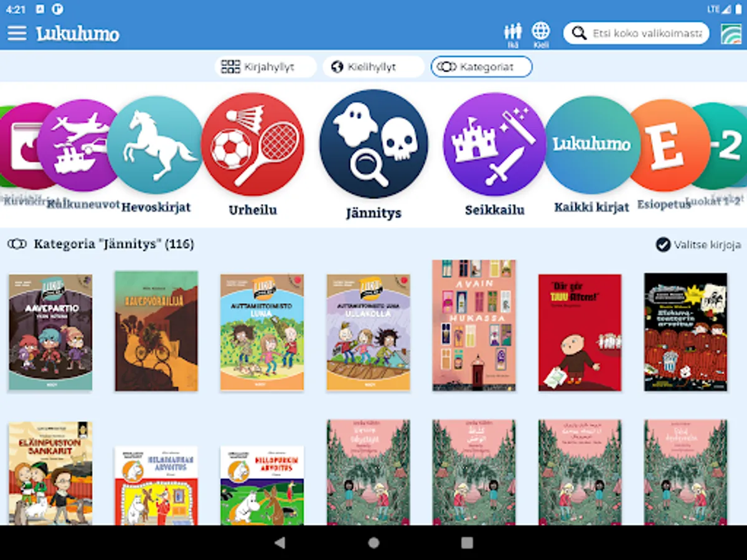The height and width of the screenshot is (560, 747).
Task: Tap the Android recent apps button
Action: tap(467, 543)
